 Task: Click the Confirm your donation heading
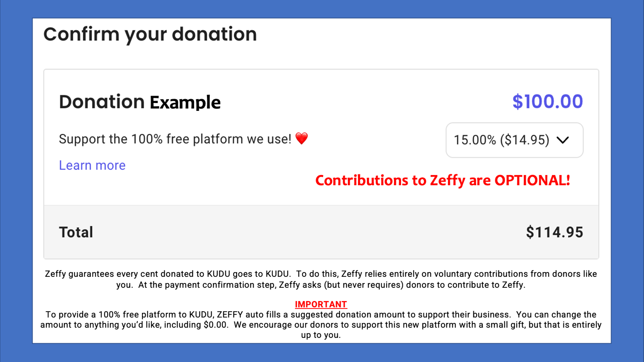150,34
